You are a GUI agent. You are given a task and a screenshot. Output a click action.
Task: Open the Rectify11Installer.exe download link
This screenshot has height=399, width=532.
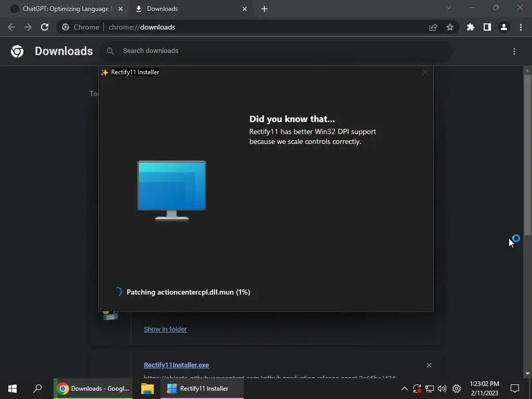pos(177,365)
